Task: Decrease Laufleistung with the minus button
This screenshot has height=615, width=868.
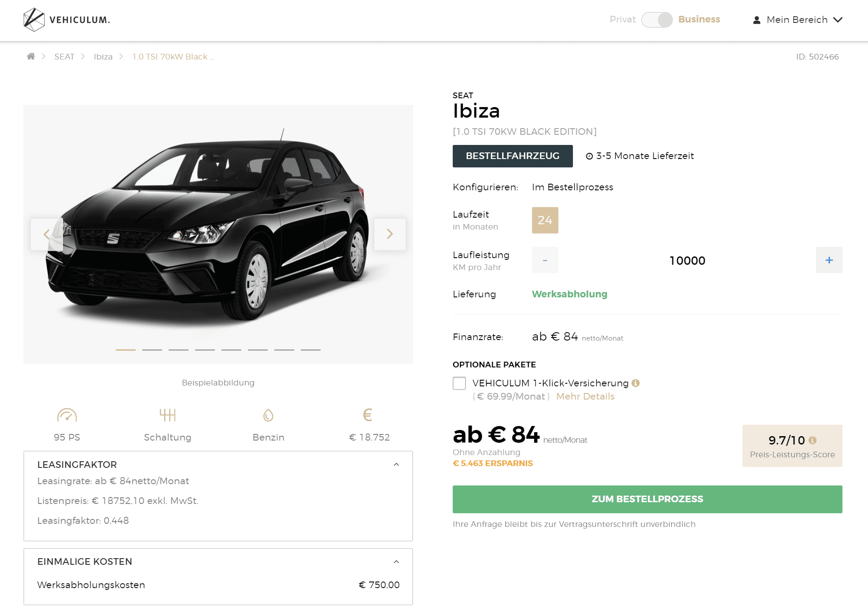Action: point(545,260)
